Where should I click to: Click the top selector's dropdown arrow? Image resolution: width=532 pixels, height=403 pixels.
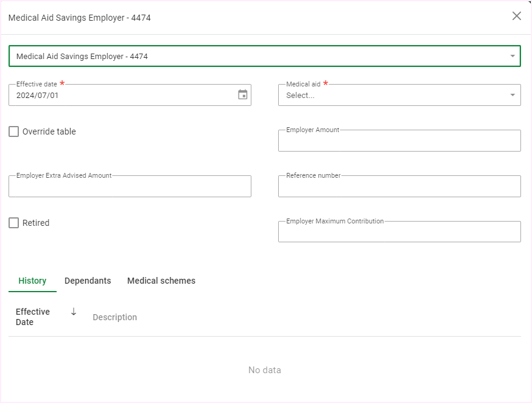(512, 56)
